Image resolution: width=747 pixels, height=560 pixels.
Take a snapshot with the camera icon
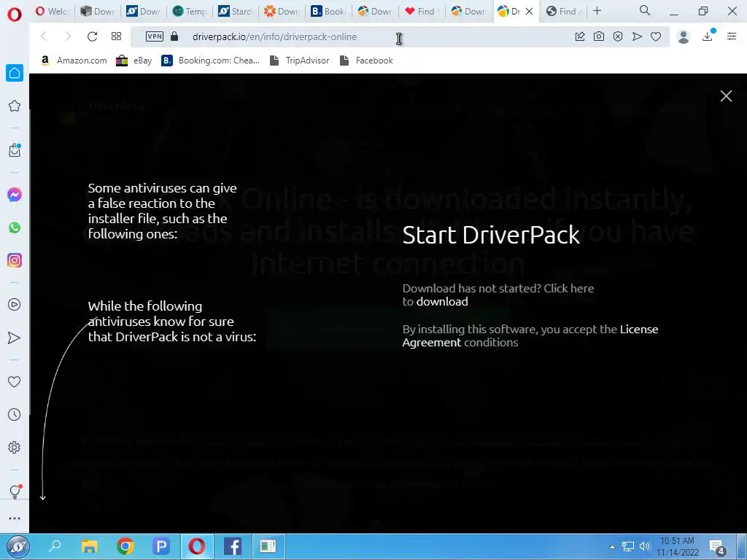tap(599, 36)
